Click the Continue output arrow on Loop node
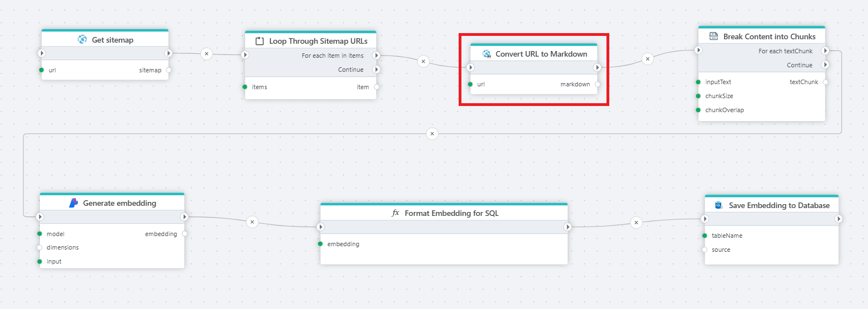 376,70
